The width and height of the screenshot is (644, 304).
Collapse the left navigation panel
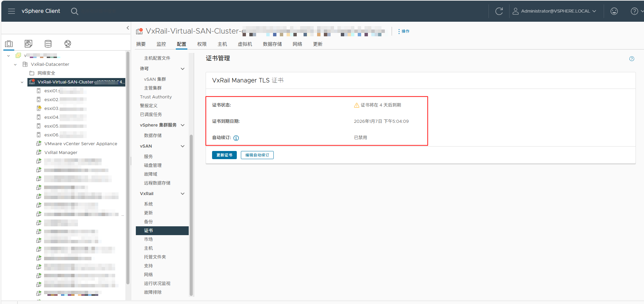[128, 28]
